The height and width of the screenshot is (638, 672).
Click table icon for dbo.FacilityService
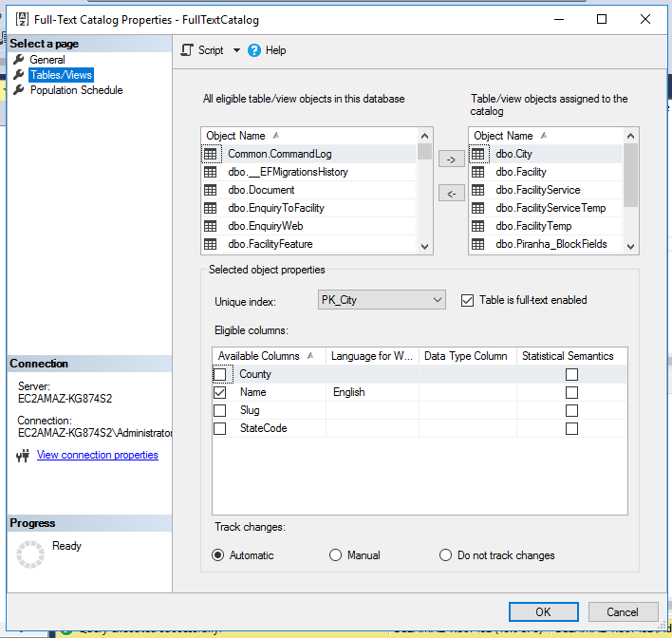pos(477,190)
